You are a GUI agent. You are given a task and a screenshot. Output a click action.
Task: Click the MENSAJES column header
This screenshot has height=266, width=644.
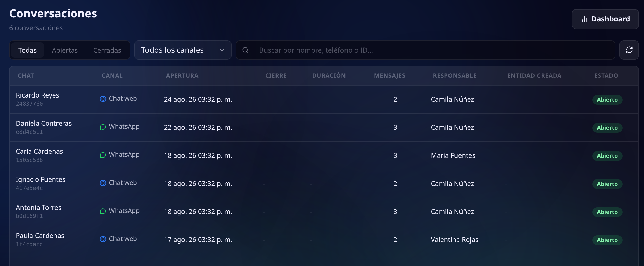click(x=390, y=76)
